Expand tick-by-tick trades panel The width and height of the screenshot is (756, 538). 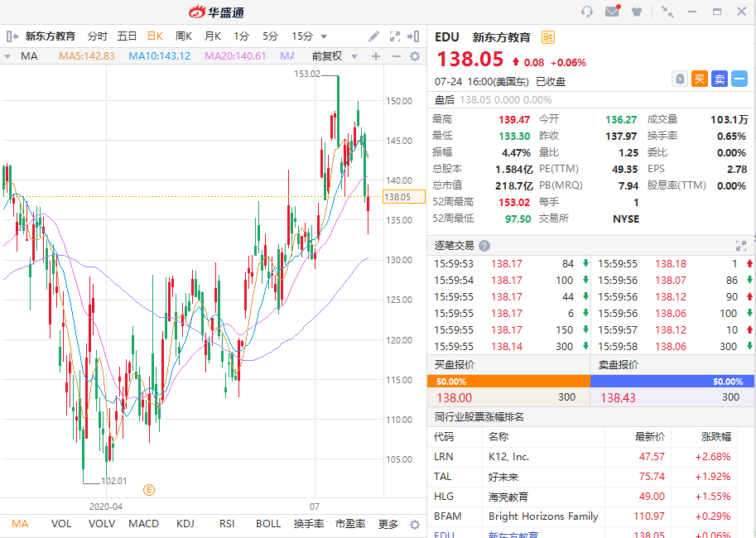click(741, 246)
